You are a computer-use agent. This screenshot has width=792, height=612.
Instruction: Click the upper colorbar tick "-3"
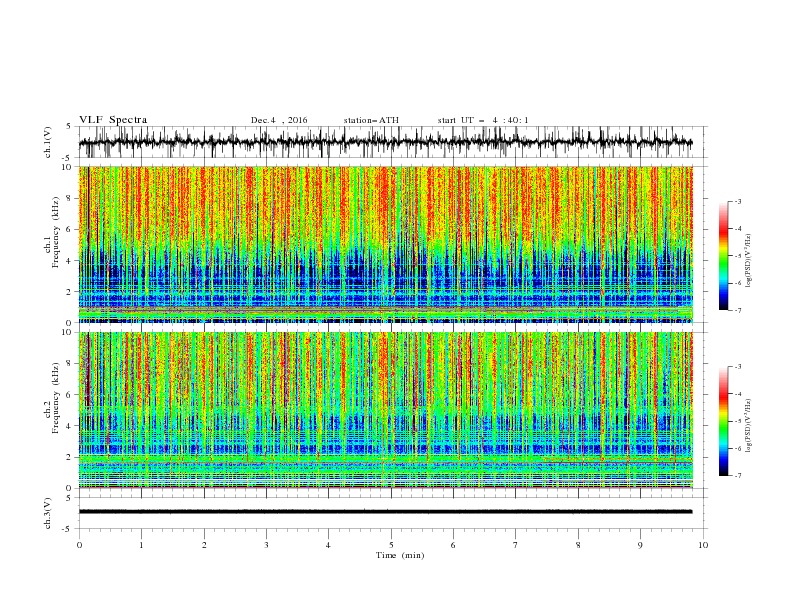coord(737,201)
